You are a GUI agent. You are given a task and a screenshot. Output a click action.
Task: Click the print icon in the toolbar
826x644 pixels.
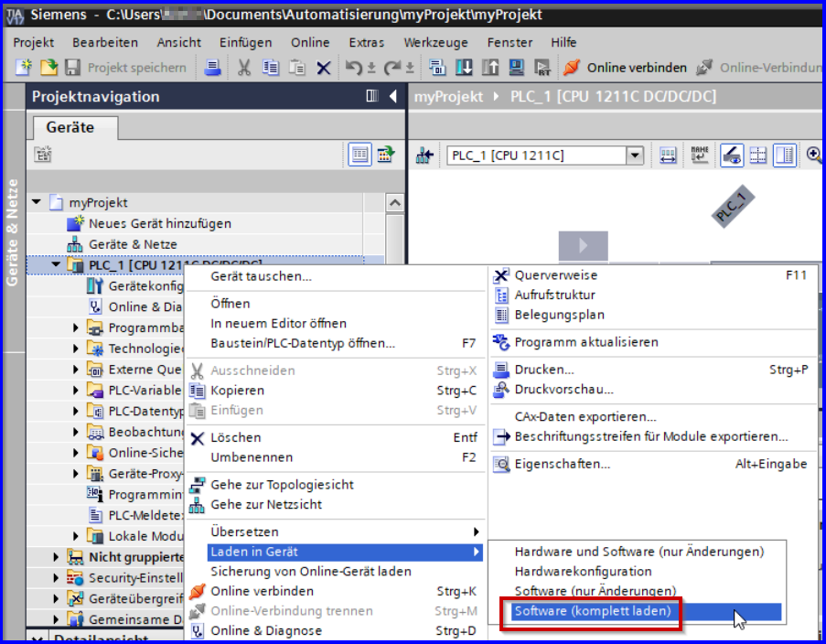[212, 68]
